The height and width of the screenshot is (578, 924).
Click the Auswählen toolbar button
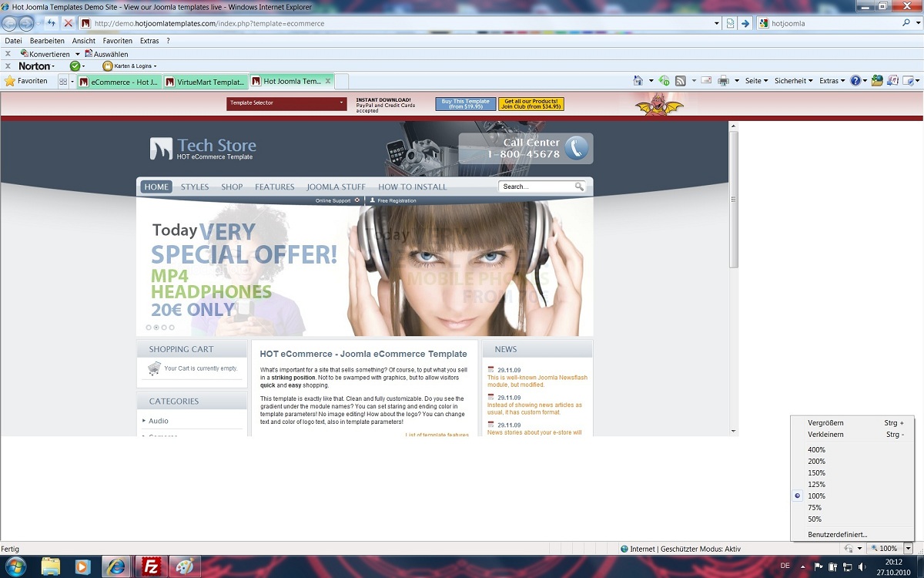point(106,54)
